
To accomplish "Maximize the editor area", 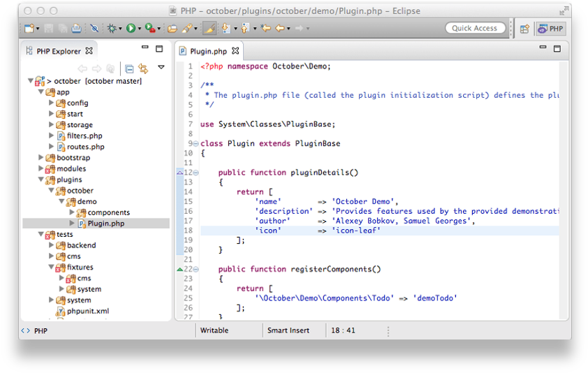I will [x=557, y=48].
